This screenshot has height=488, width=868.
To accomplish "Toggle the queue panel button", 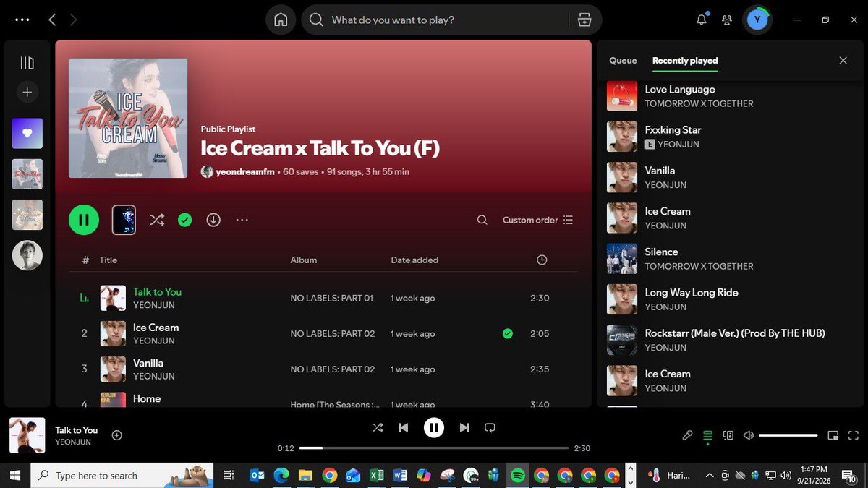I will pyautogui.click(x=707, y=435).
